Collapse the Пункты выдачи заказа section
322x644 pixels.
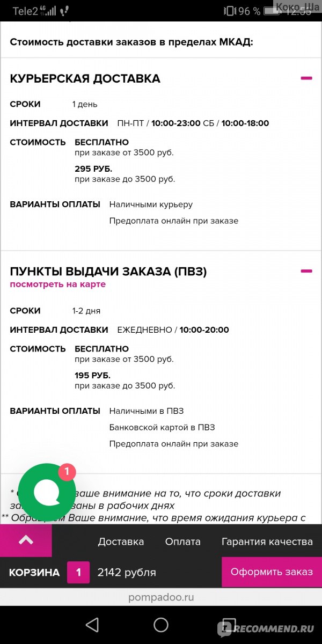tap(306, 271)
